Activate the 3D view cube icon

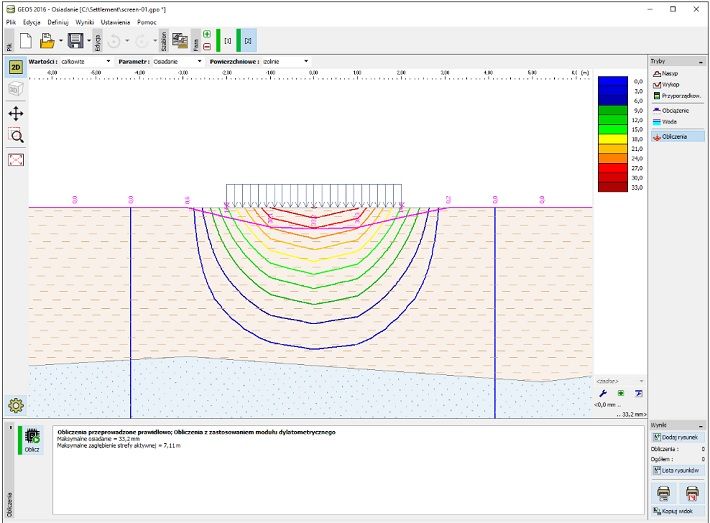[16, 89]
